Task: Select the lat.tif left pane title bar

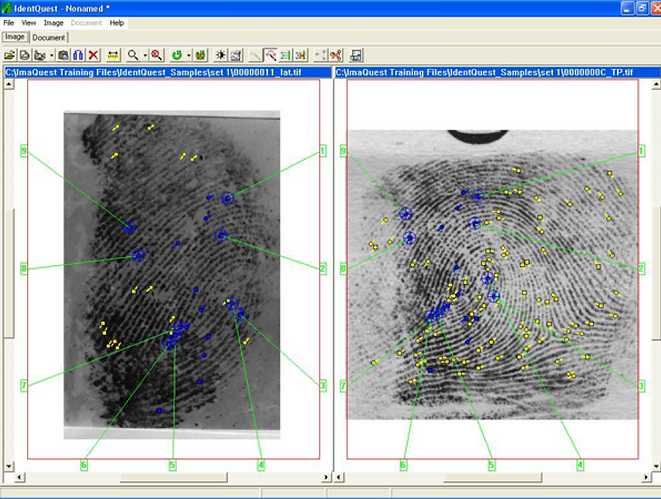Action: click(168, 72)
